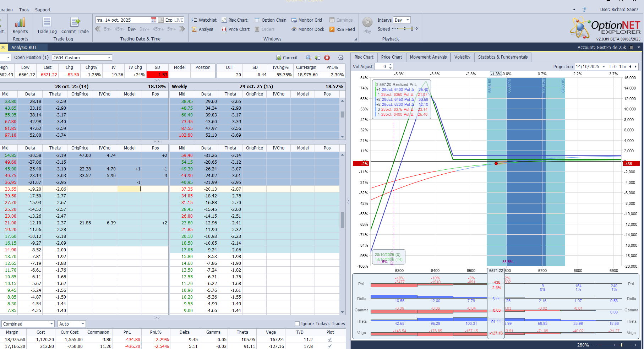Click the trading date input field
Screen dimensions: 644x349
pos(123,20)
